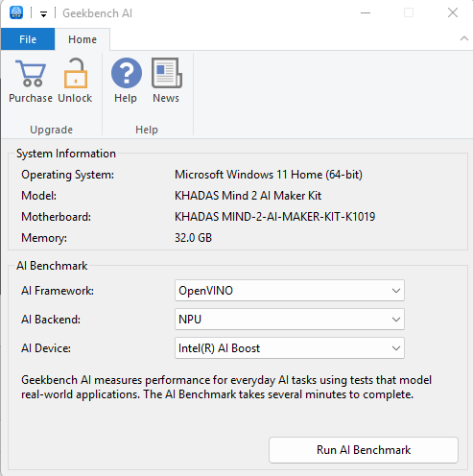Open the quick access toolbar dropdown arrow
Viewport: 473px width, 476px height.
[x=43, y=13]
